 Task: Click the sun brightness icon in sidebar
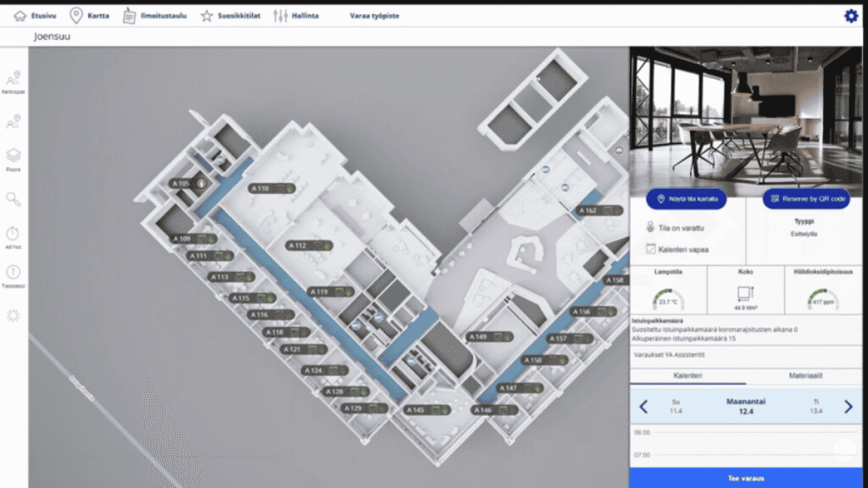tap(14, 315)
